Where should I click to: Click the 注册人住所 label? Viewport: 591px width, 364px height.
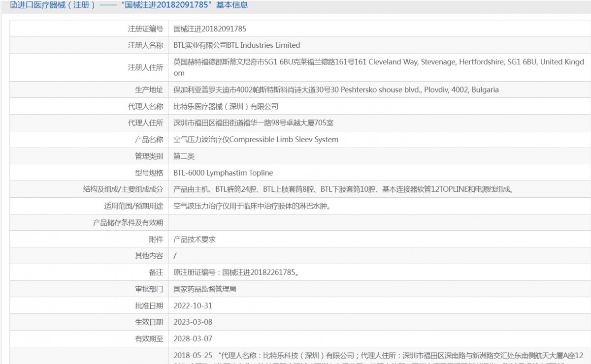(x=145, y=67)
